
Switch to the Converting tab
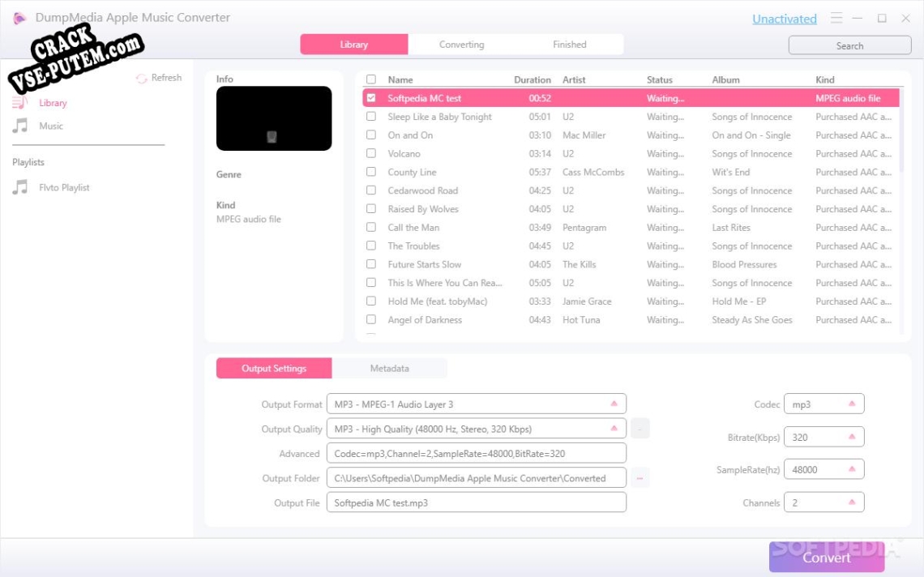(x=461, y=45)
